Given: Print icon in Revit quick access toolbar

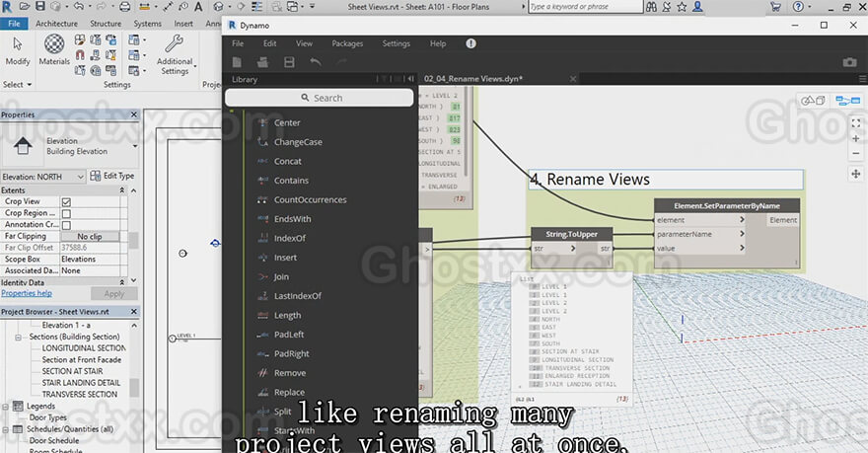Looking at the screenshot, I should [x=125, y=7].
